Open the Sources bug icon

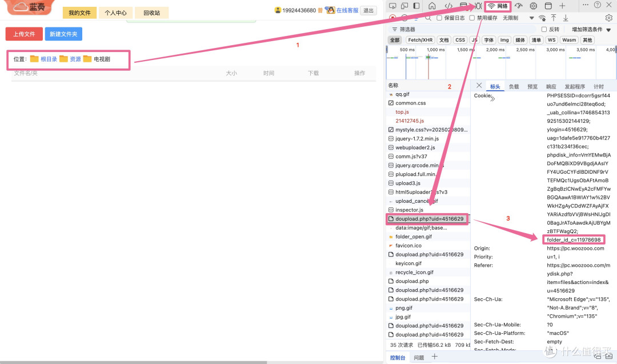click(478, 6)
